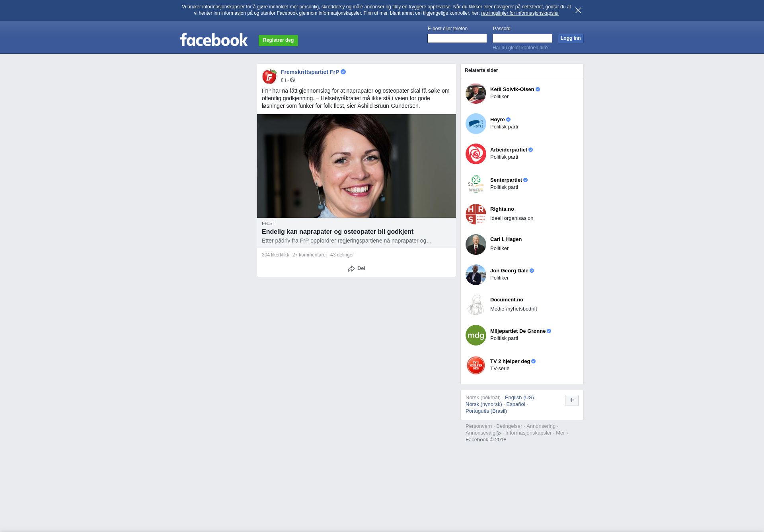764x532 pixels.
Task: Open the Personvern footer link
Action: tap(479, 426)
